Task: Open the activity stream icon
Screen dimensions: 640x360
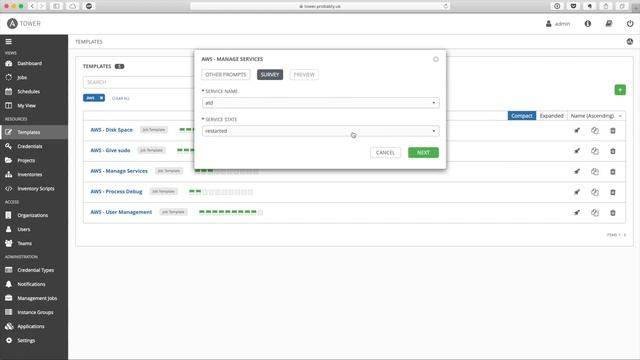Action: point(630,42)
